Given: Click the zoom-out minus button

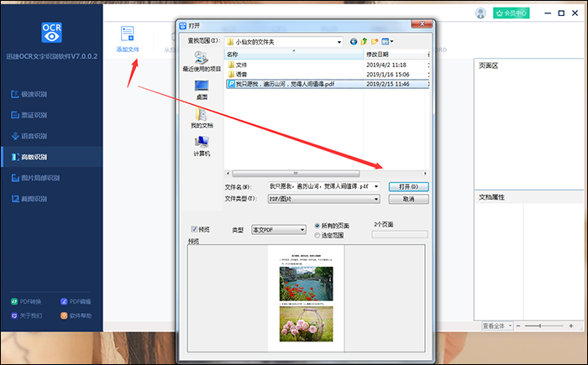Looking at the screenshot, I should coord(518,326).
